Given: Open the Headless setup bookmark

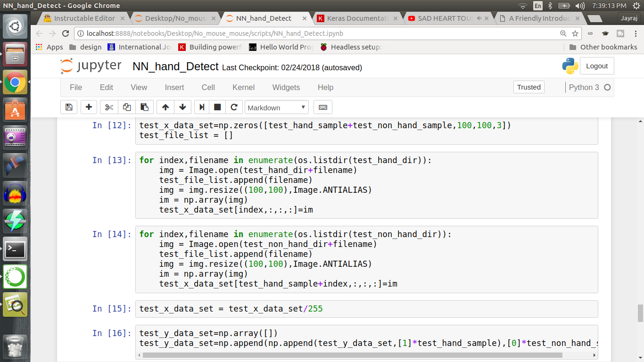Looking at the screenshot, I should pos(352,47).
